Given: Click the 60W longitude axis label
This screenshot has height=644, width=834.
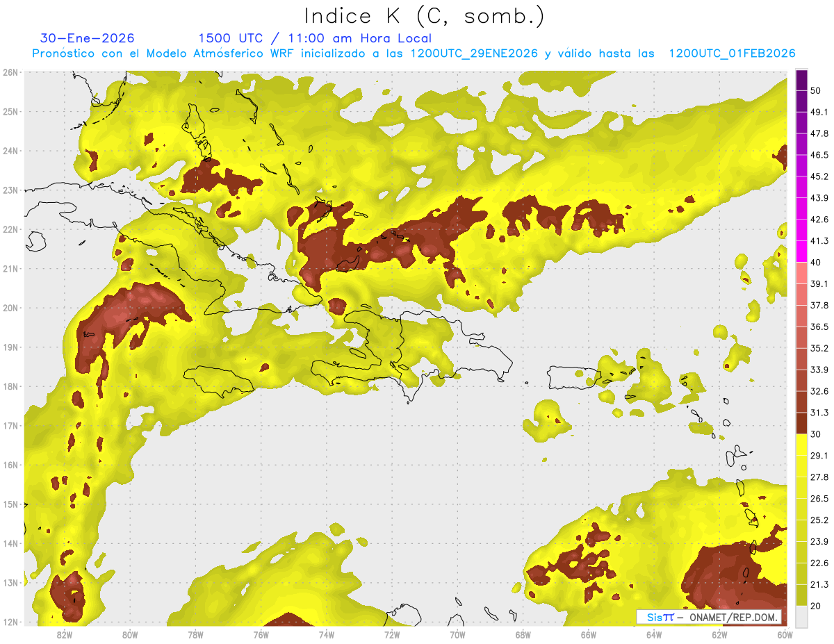Looking at the screenshot, I should [785, 634].
